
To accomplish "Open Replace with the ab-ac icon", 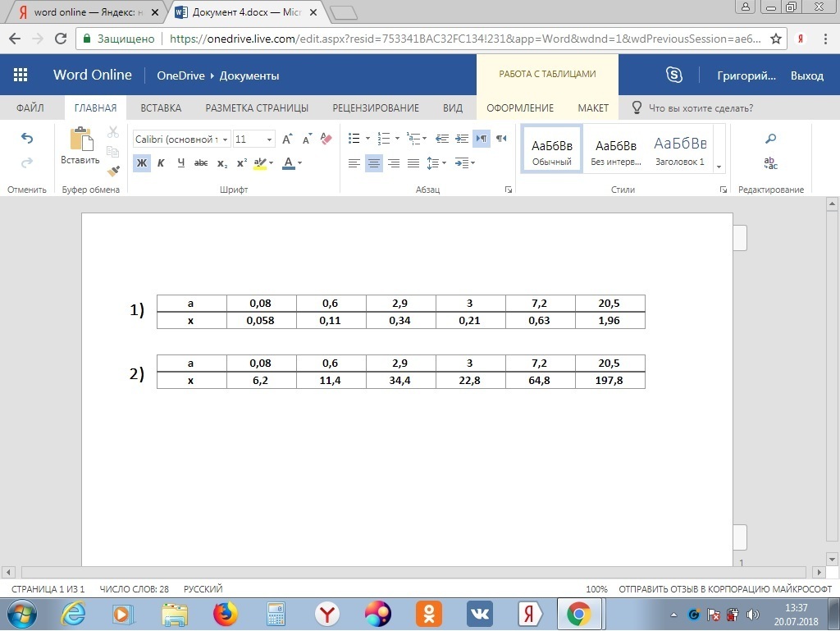I will (x=770, y=162).
